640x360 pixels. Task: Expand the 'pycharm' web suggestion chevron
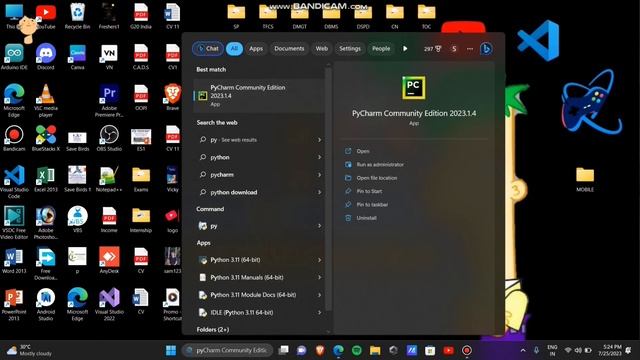[320, 175]
